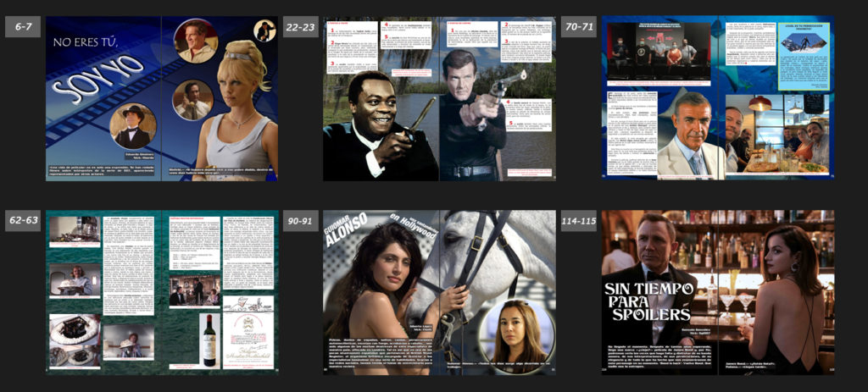Open the pages 22-23 spread thumbnail
The width and height of the screenshot is (868, 392).
tap(440, 98)
